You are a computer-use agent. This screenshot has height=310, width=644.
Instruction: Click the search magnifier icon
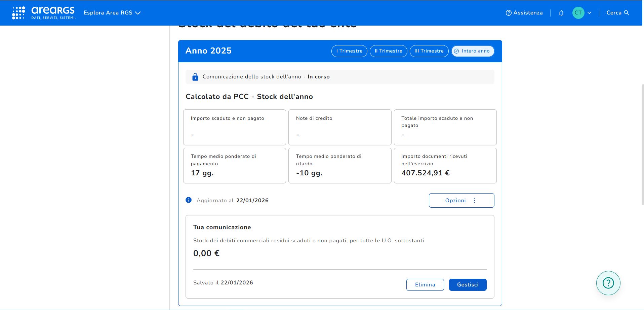[x=627, y=13]
